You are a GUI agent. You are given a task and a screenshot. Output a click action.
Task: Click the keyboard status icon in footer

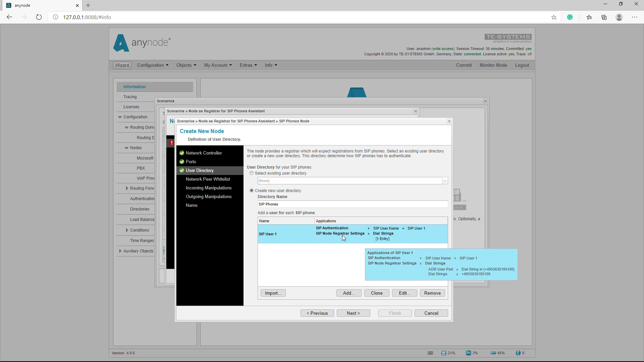click(x=430, y=353)
